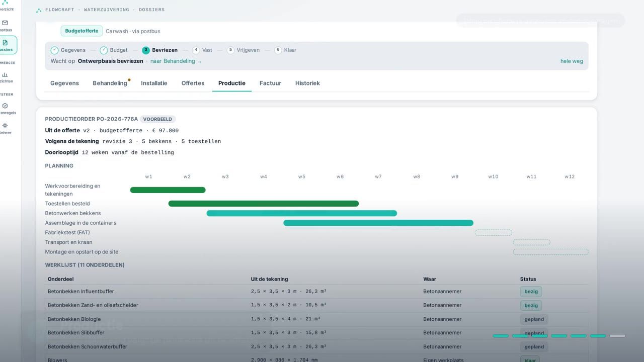The image size is (644, 362).
Task: Select the Productie tab
Action: 232,83
